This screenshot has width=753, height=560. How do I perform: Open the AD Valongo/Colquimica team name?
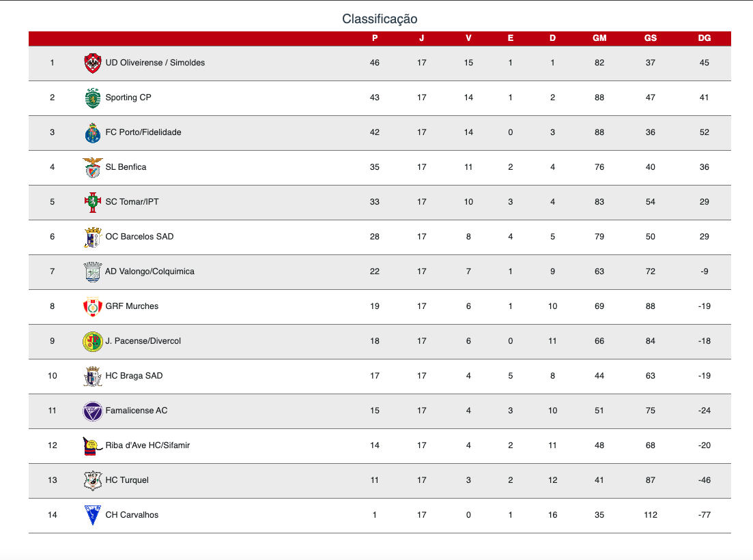(150, 271)
